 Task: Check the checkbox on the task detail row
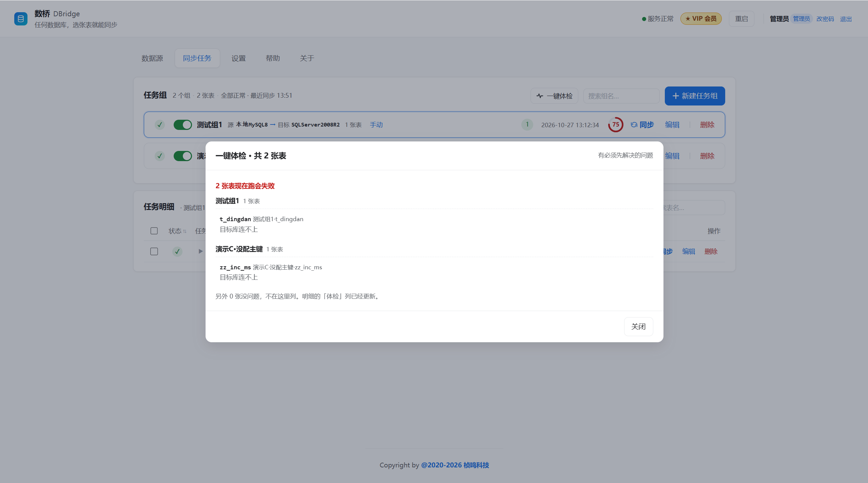point(154,251)
